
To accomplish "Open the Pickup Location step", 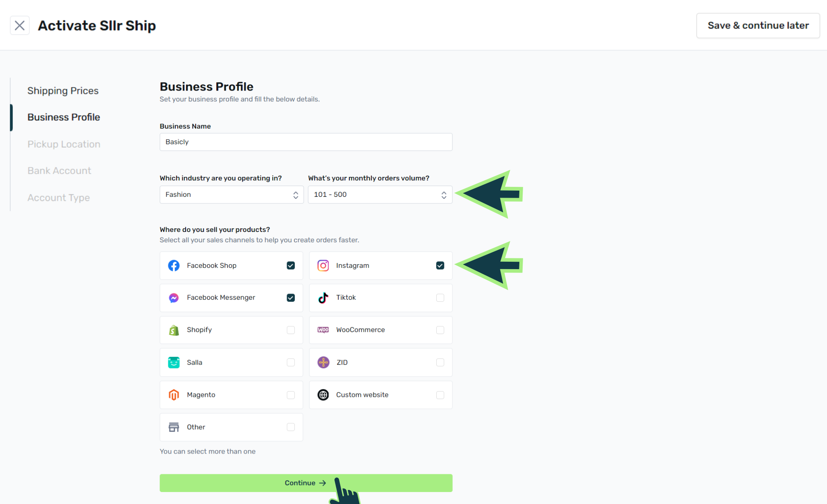I will [64, 144].
